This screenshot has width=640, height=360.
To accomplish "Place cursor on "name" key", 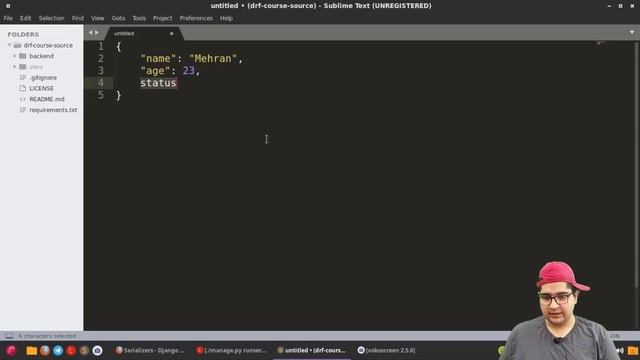I will click(158, 59).
